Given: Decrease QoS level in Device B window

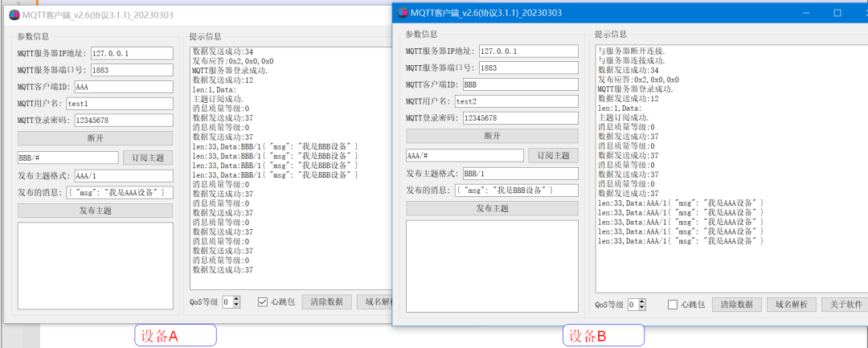Looking at the screenshot, I should (642, 308).
